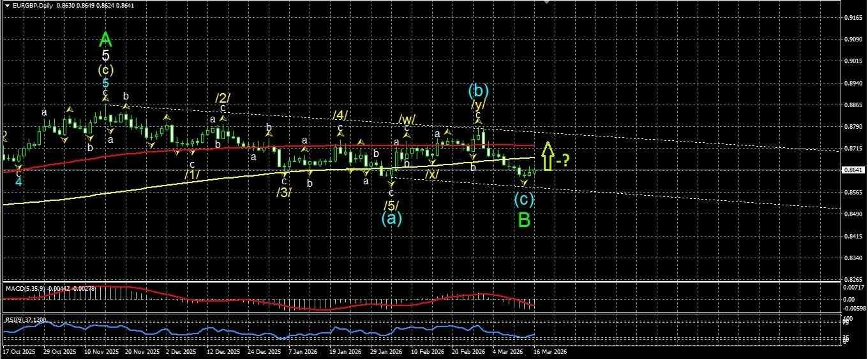Select the yellow up arrow beside the -? label
The image size is (868, 359).
pos(547,157)
